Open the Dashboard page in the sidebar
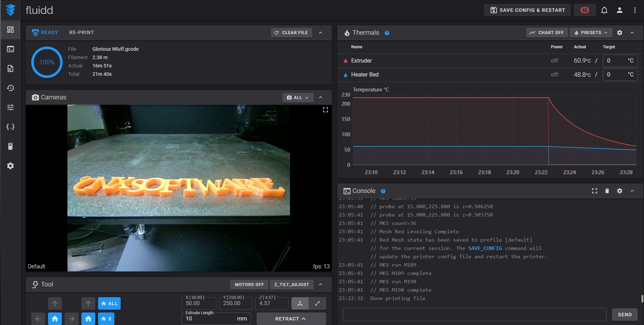644x325 pixels. [10, 30]
